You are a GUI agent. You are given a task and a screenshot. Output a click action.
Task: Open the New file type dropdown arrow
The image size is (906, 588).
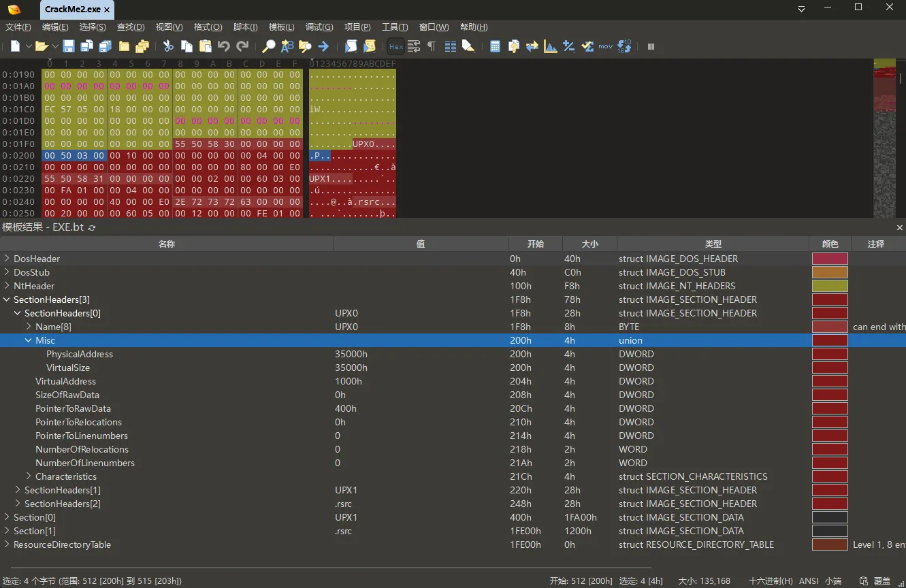click(x=29, y=46)
